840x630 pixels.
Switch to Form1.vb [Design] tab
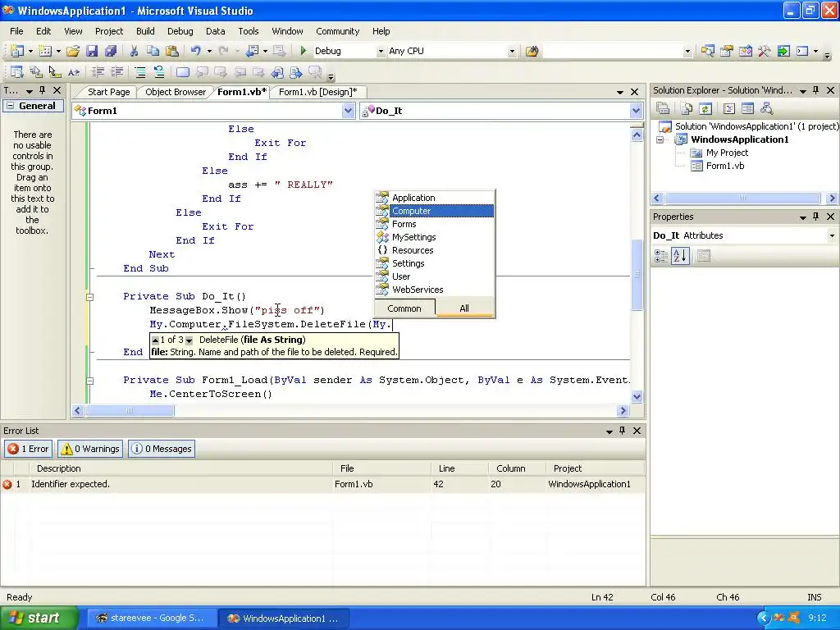click(317, 92)
